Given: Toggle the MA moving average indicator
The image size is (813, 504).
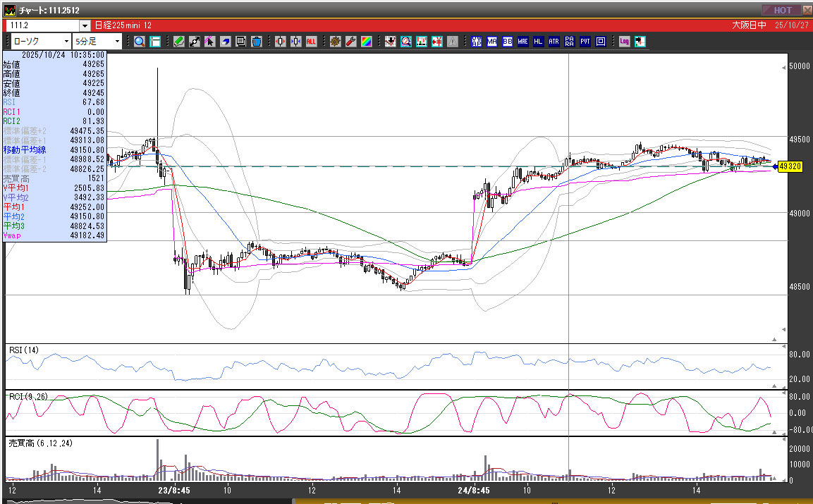Looking at the screenshot, I should [492, 42].
